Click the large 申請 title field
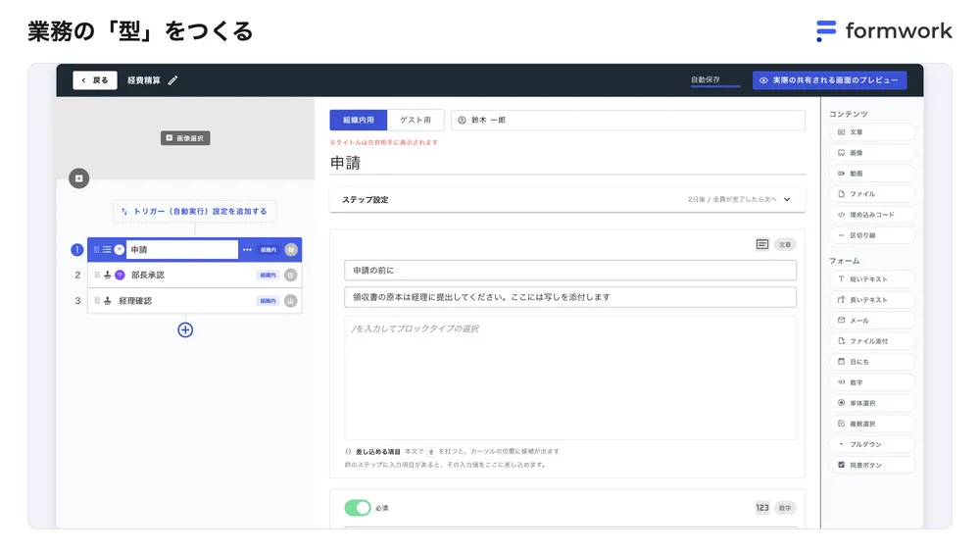Image resolution: width=980 pixels, height=553 pixels. (x=566, y=164)
